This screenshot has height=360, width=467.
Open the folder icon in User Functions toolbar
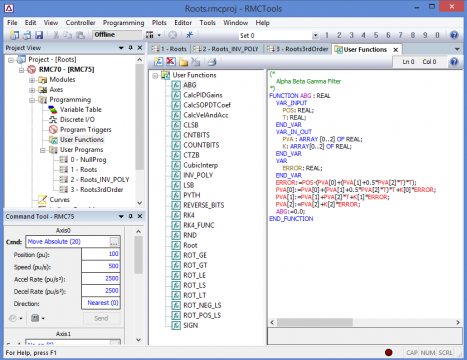tap(183, 62)
